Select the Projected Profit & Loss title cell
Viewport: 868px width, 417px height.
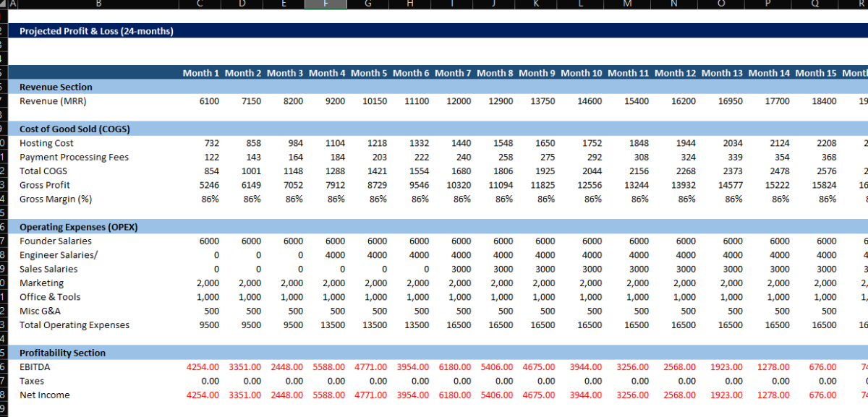96,31
